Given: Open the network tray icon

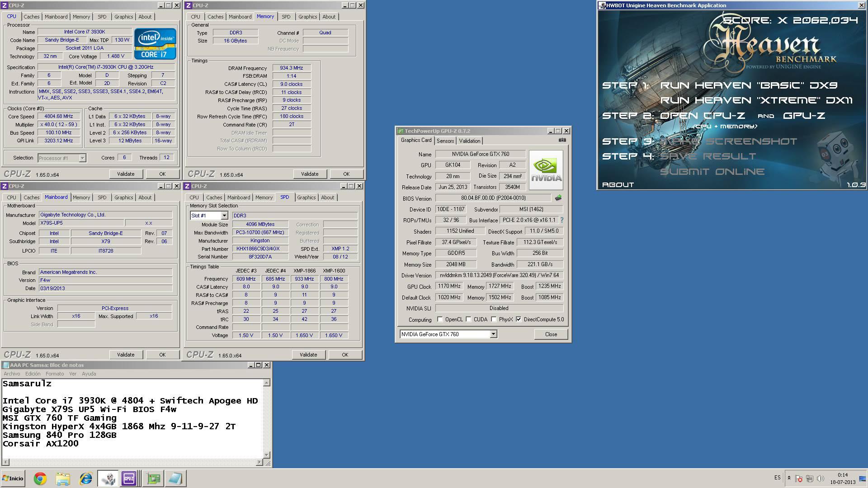Looking at the screenshot, I should click(x=810, y=479).
